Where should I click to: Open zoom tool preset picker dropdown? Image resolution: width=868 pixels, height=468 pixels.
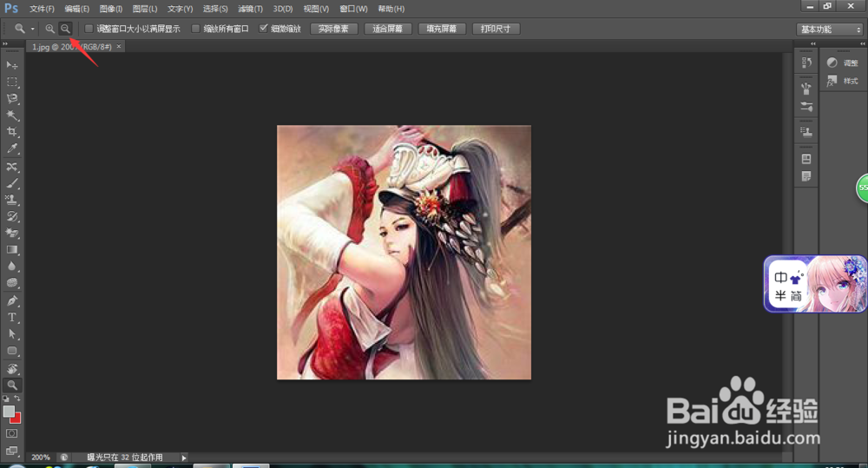click(33, 29)
